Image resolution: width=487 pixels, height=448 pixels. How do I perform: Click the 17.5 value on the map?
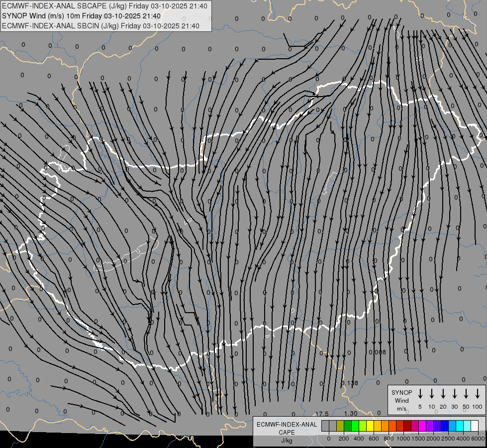[322, 414]
